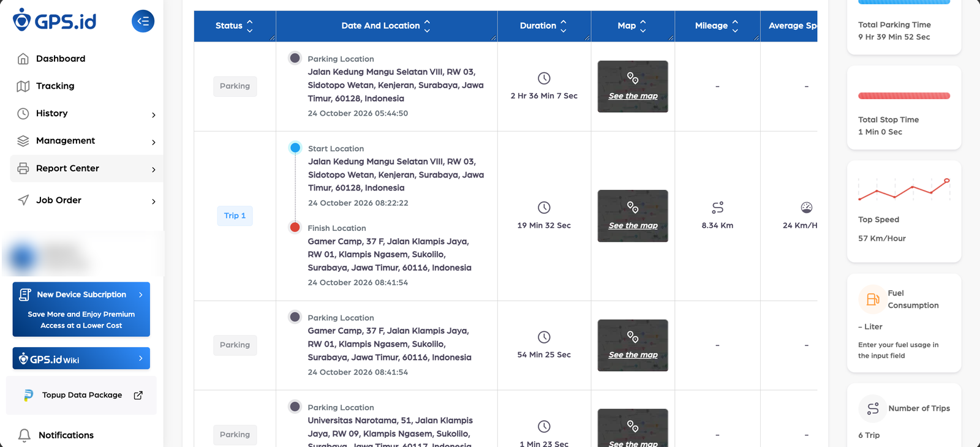The image size is (980, 447).
Task: Click the red Total Stop Time bar
Action: pyautogui.click(x=904, y=96)
